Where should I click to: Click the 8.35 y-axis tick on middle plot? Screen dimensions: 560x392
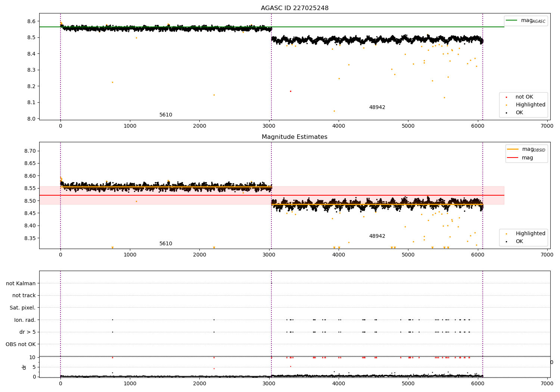pyautogui.click(x=30, y=238)
